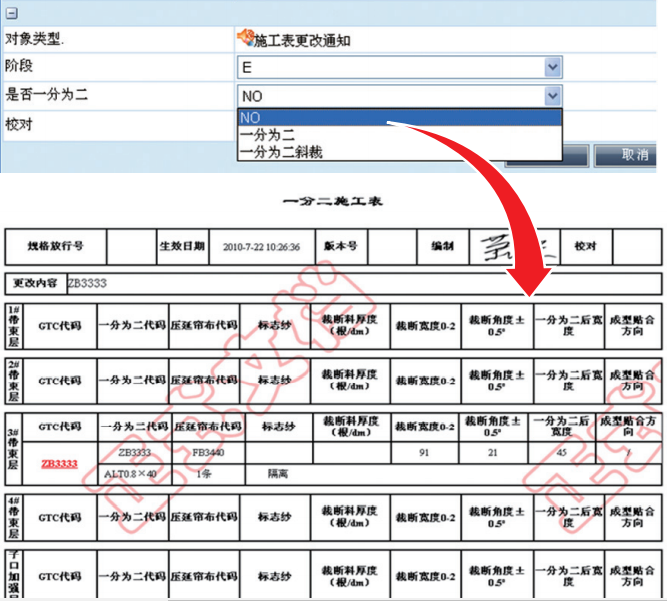The height and width of the screenshot is (601, 667).
Task: Click the 1#带束层 row label
Action: point(14,326)
